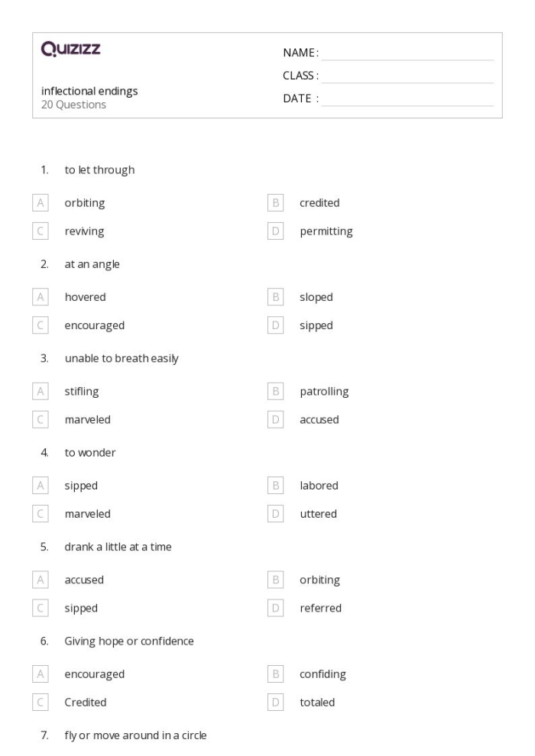Check box A next to 'orbiting' in question 1
Image resolution: width=535 pixels, height=756 pixels.
(x=41, y=203)
